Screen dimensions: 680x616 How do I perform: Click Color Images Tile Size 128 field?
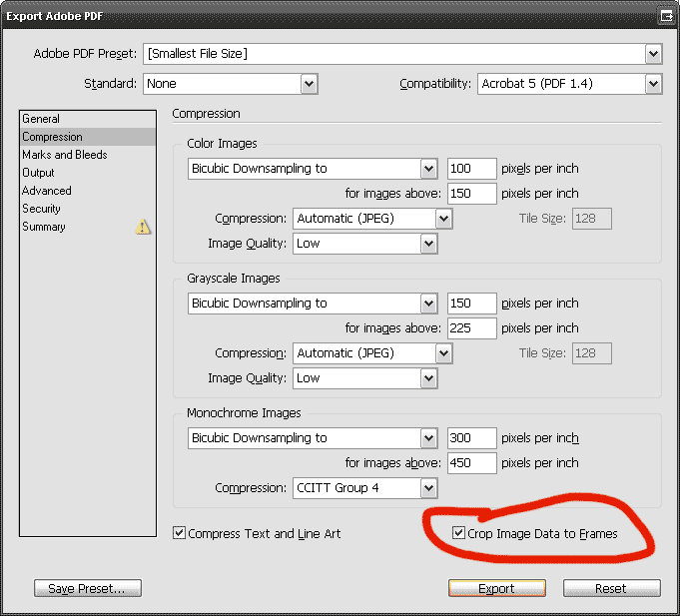[591, 219]
